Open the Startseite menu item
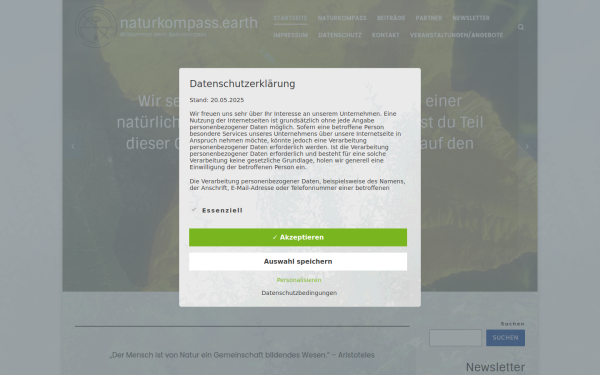This screenshot has width=600, height=375. point(290,18)
